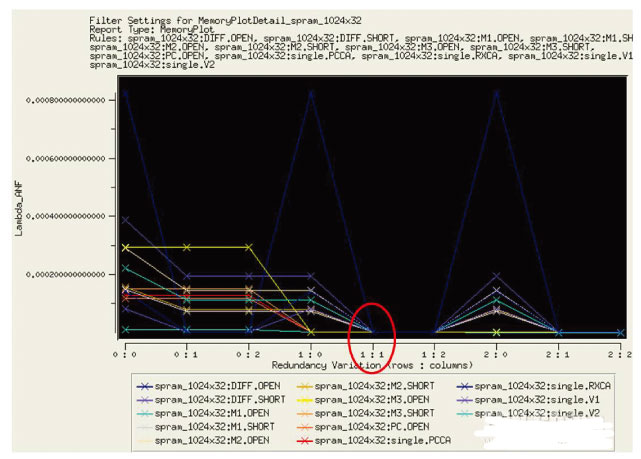Select the spram_1024x32:M1.SHORT legend entry
Viewport: 641px width, 459px height.
click(206, 427)
